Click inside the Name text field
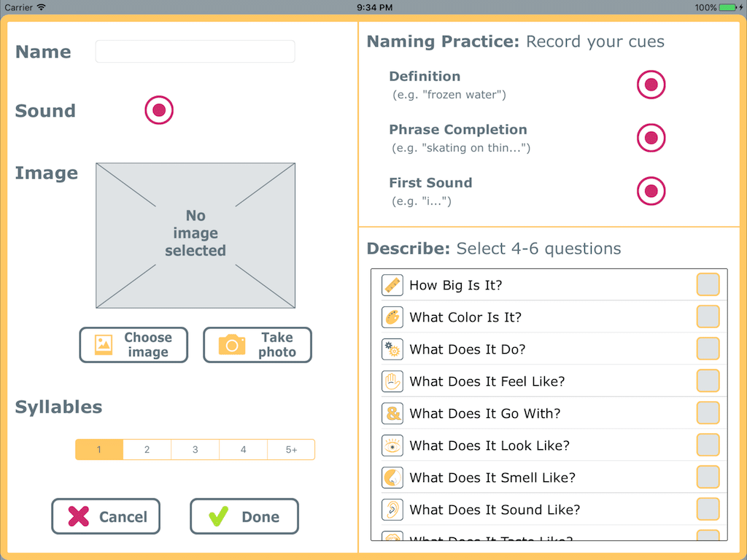This screenshot has height=560, width=747. pos(195,51)
